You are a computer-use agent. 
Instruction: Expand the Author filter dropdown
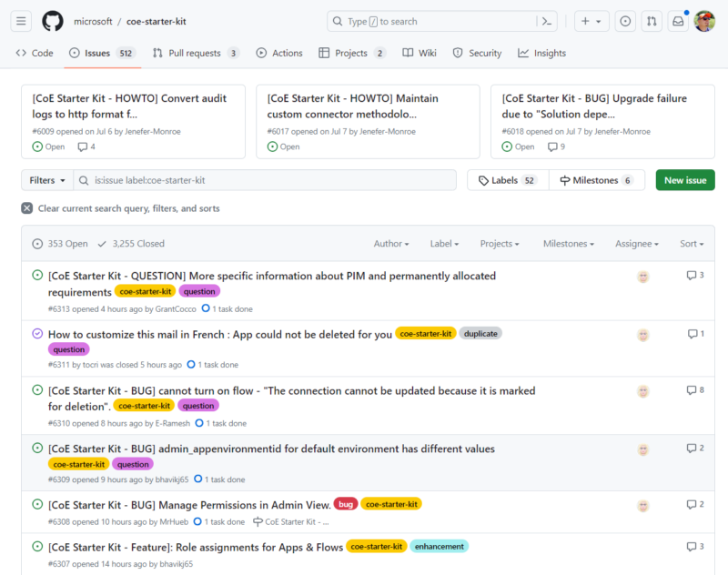(x=391, y=244)
